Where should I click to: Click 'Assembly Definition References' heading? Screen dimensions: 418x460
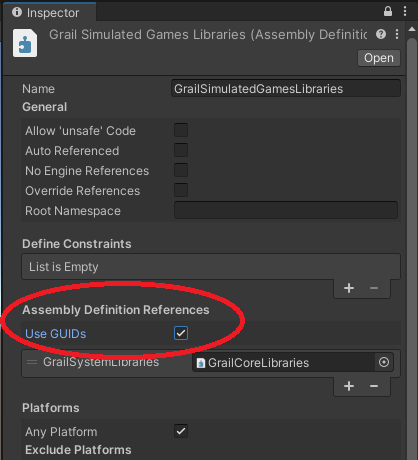point(116,310)
